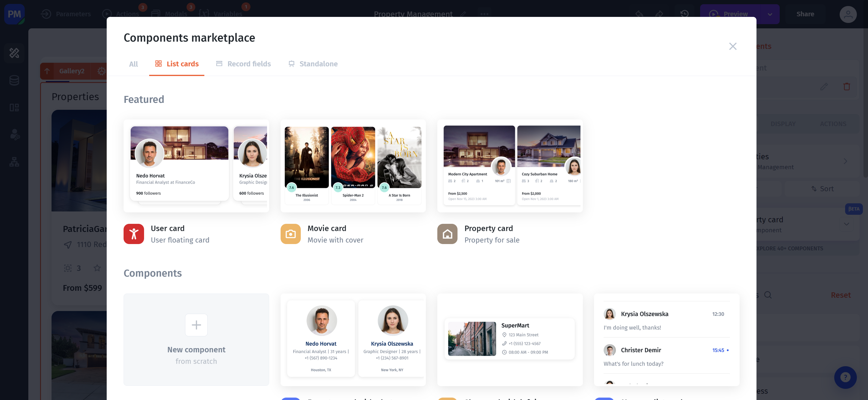Click the Sort button
Viewport: 868px width, 400px height.
[x=822, y=189]
